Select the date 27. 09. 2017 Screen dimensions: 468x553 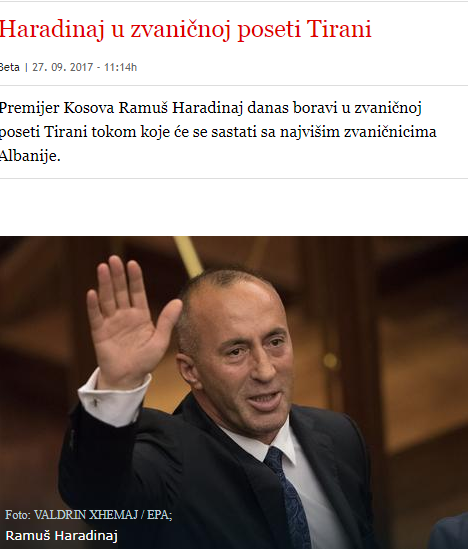(x=63, y=67)
